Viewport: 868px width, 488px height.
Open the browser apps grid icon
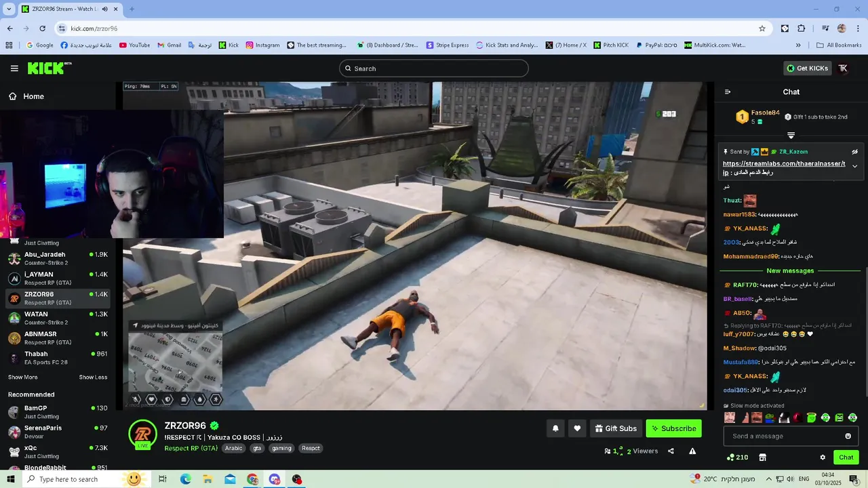(x=9, y=45)
